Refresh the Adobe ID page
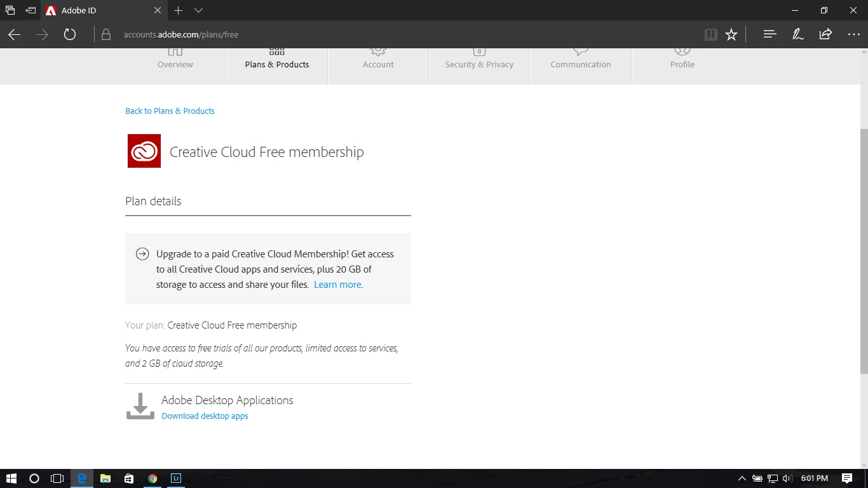The height and width of the screenshot is (488, 868). [x=70, y=34]
